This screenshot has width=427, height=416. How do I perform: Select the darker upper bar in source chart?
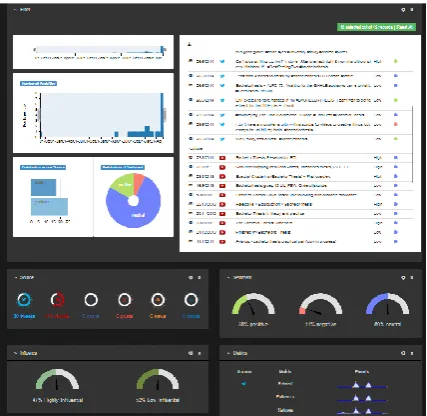pos(43,187)
